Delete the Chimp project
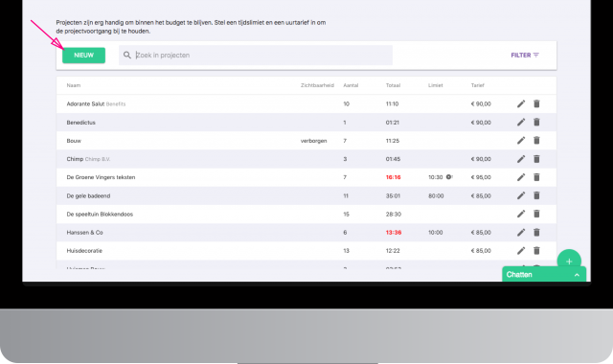This screenshot has height=364, width=613. 536,159
